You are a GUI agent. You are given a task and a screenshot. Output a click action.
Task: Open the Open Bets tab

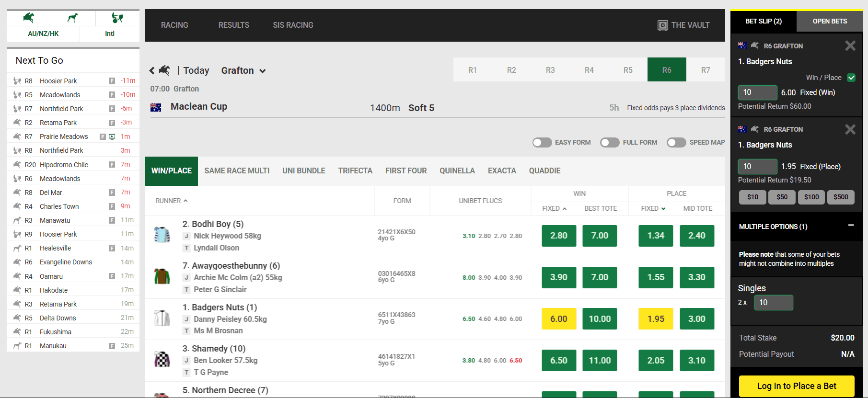pos(830,22)
